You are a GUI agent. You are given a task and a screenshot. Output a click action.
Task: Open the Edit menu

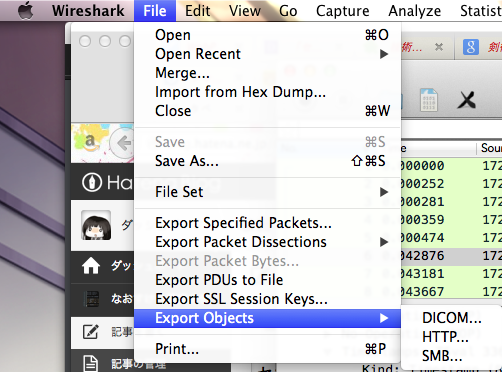tap(198, 11)
